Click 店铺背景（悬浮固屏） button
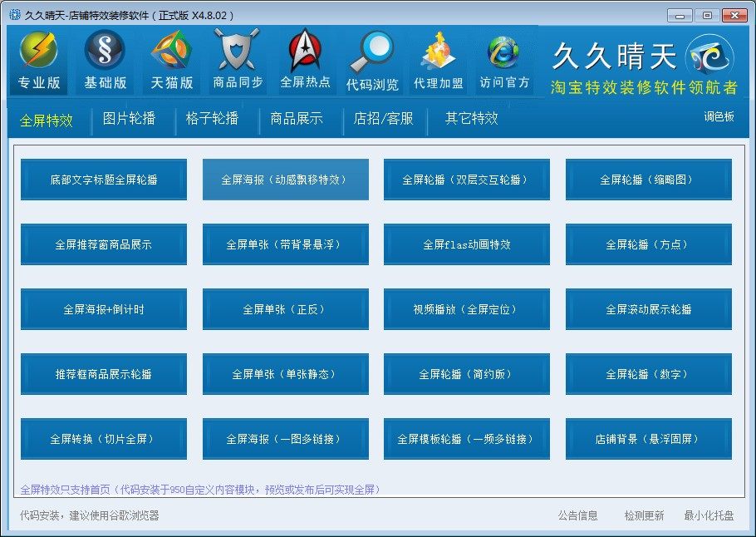 [648, 439]
